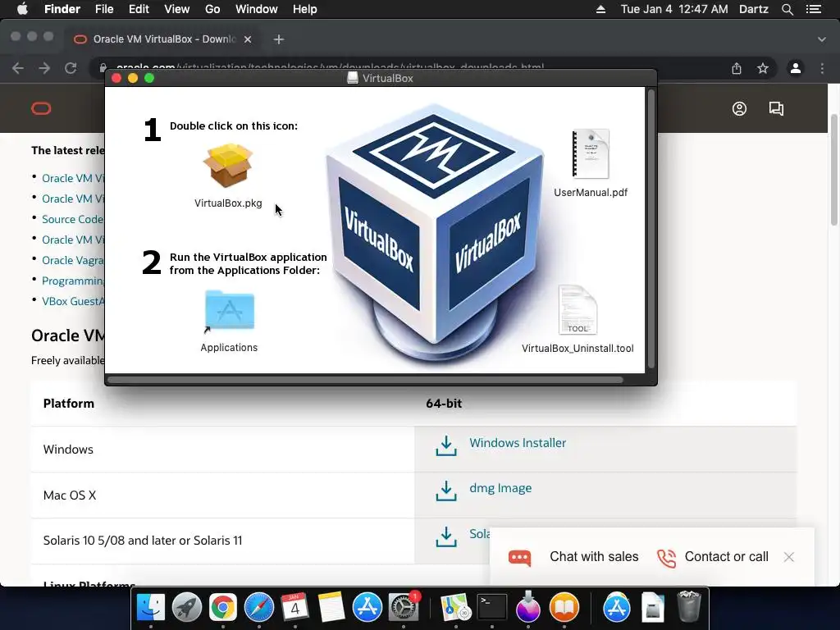This screenshot has width=840, height=630.
Task: Open the Oracle chat bubbles icon
Action: [776, 109]
